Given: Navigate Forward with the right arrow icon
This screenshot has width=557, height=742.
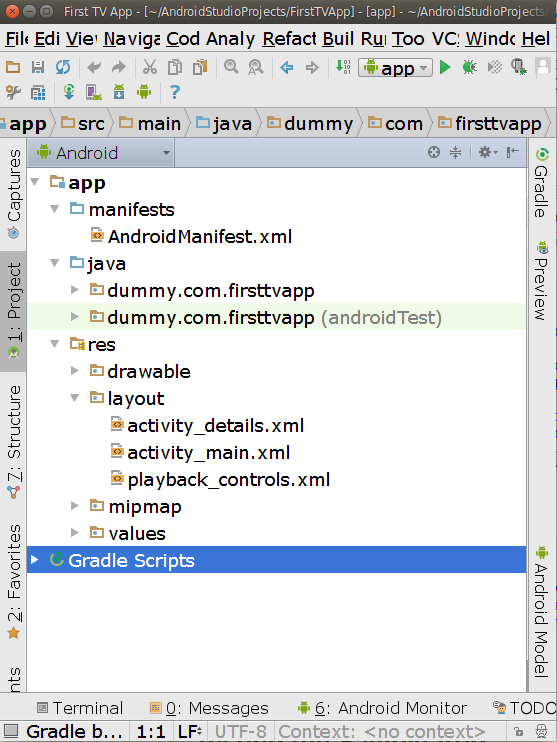Looking at the screenshot, I should (312, 67).
